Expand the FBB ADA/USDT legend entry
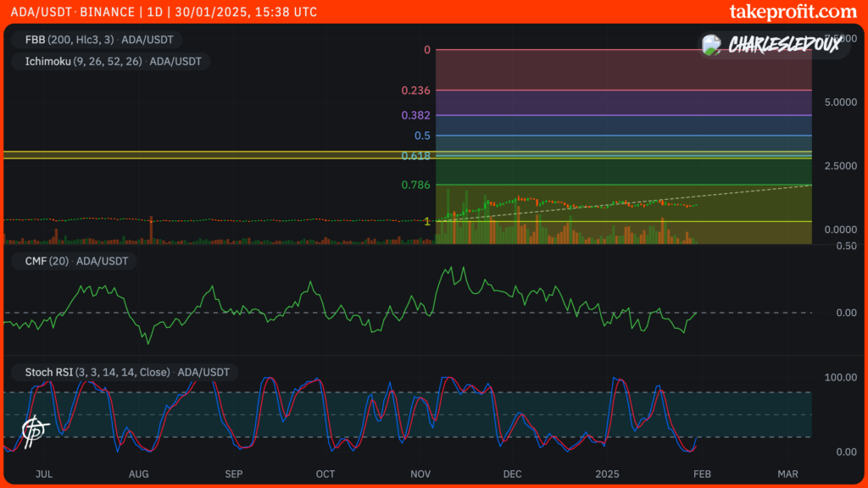Image resolution: width=868 pixels, height=488 pixels. pos(146,39)
